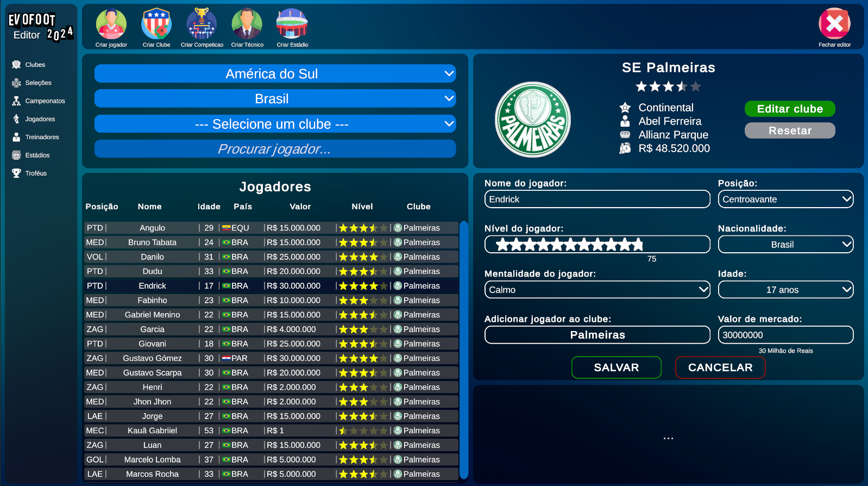
Task: Open the Criar Estádio stadium icon
Action: coord(292,24)
